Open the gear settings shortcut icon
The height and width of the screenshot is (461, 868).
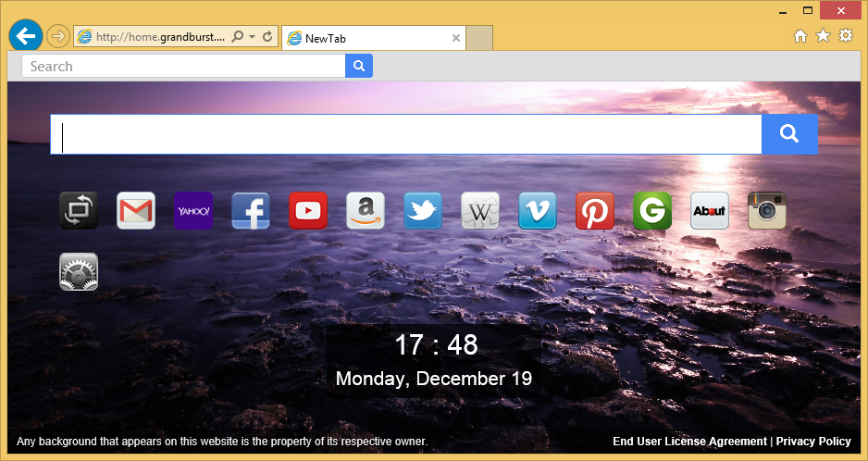(x=79, y=271)
